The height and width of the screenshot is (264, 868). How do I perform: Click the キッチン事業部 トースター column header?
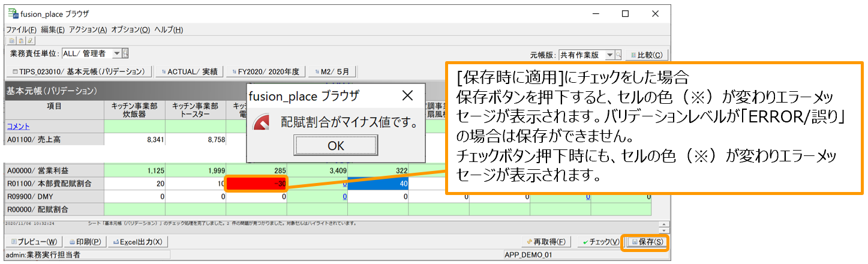pos(195,109)
